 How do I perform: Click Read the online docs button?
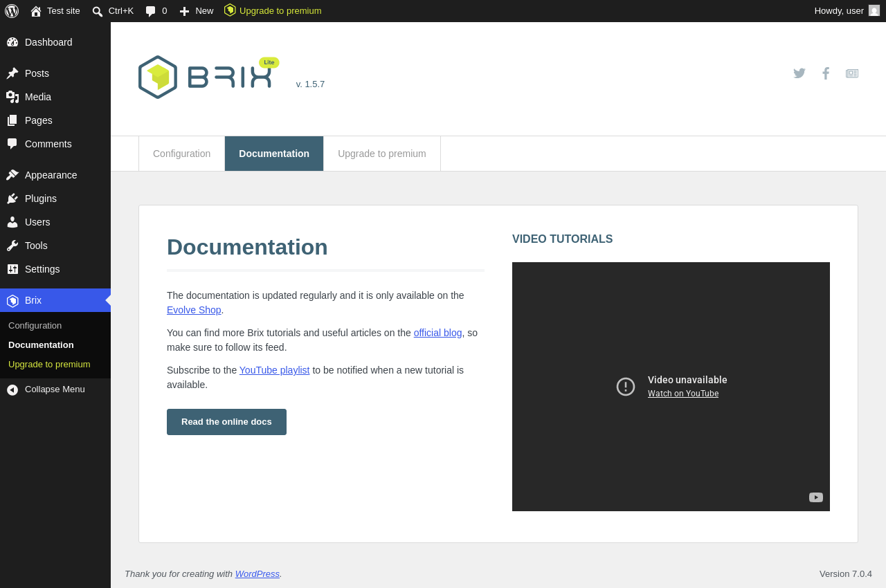point(226,422)
